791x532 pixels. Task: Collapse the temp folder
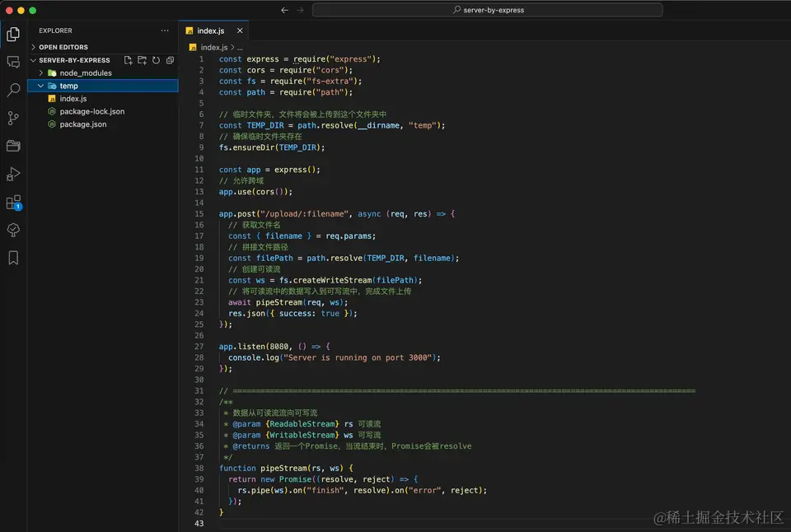(103, 86)
